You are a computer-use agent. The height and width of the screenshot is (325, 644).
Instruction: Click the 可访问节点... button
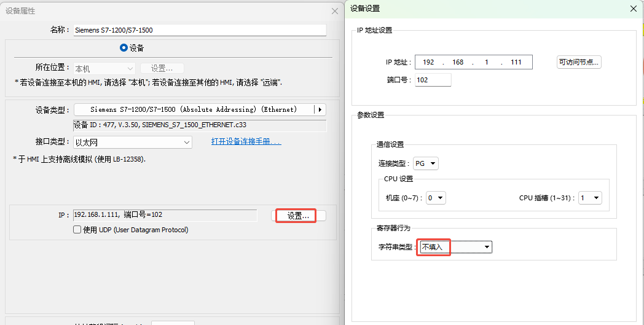pyautogui.click(x=578, y=62)
